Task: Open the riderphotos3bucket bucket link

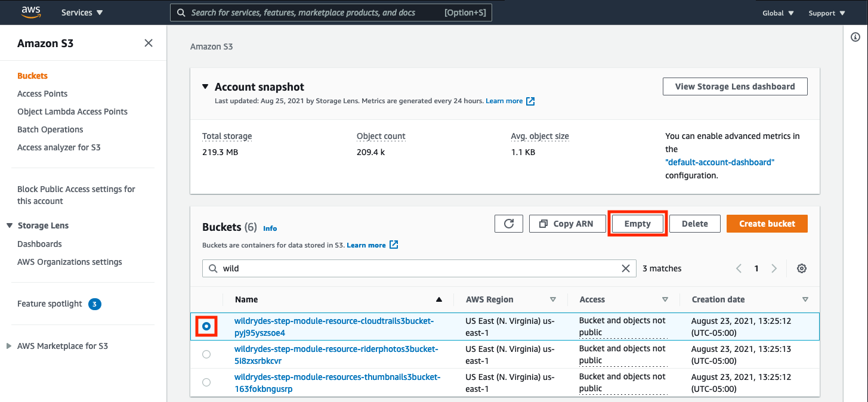Action: [x=336, y=355]
